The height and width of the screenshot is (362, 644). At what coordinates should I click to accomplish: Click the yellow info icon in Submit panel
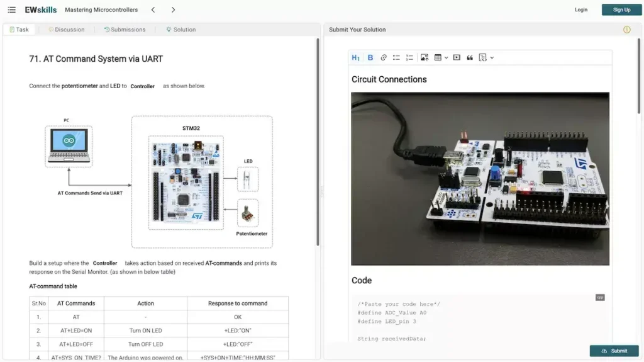(x=627, y=30)
